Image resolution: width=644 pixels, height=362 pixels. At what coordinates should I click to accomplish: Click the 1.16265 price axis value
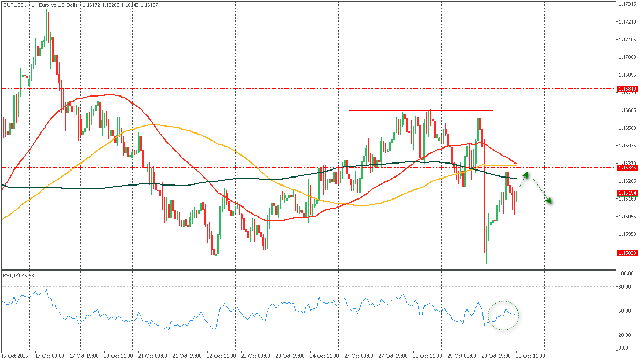click(627, 181)
